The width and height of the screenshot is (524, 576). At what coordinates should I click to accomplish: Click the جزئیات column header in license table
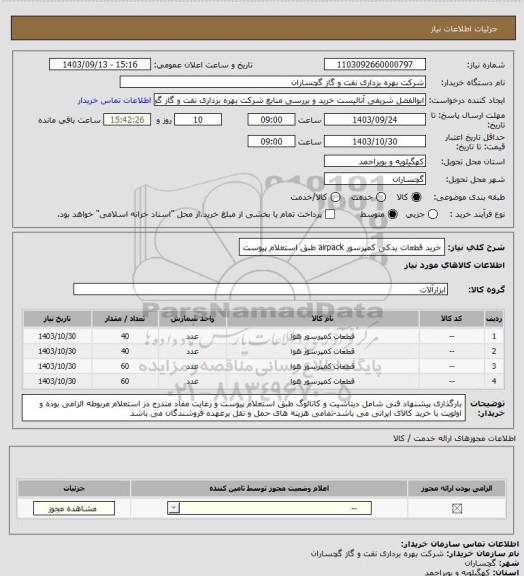point(74,489)
